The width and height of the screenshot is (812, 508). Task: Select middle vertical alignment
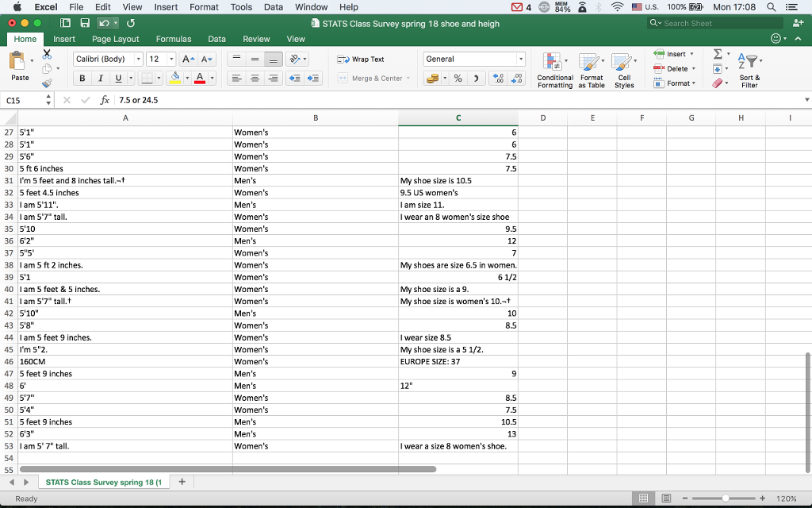point(255,59)
